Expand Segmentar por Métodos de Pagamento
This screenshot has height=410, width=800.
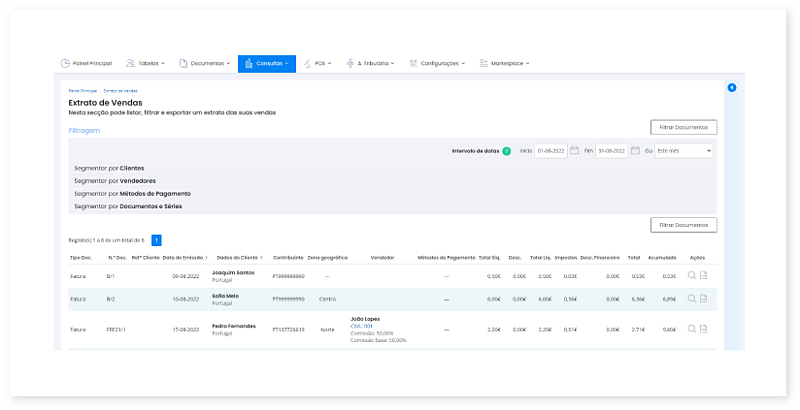click(132, 193)
